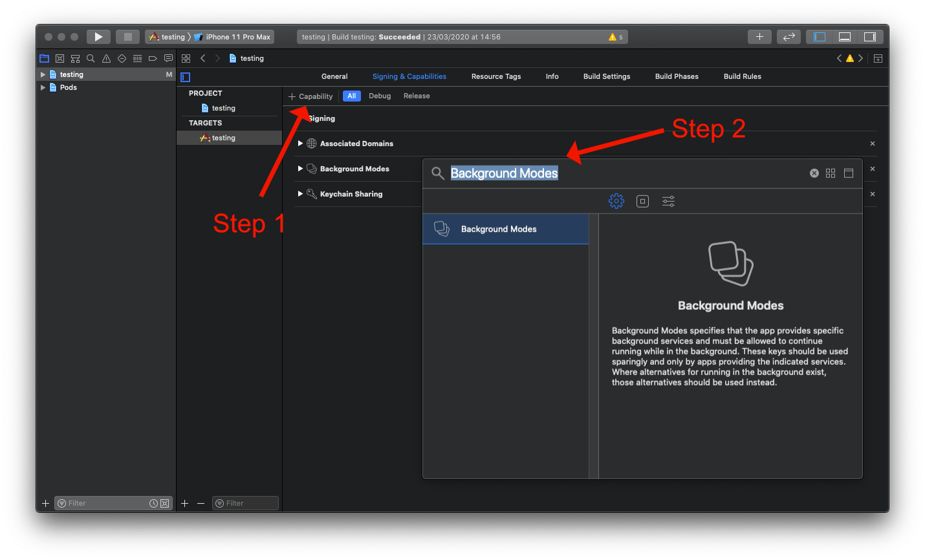Toggle the Inspectors panel visibility
The height and width of the screenshot is (560, 925).
point(870,37)
